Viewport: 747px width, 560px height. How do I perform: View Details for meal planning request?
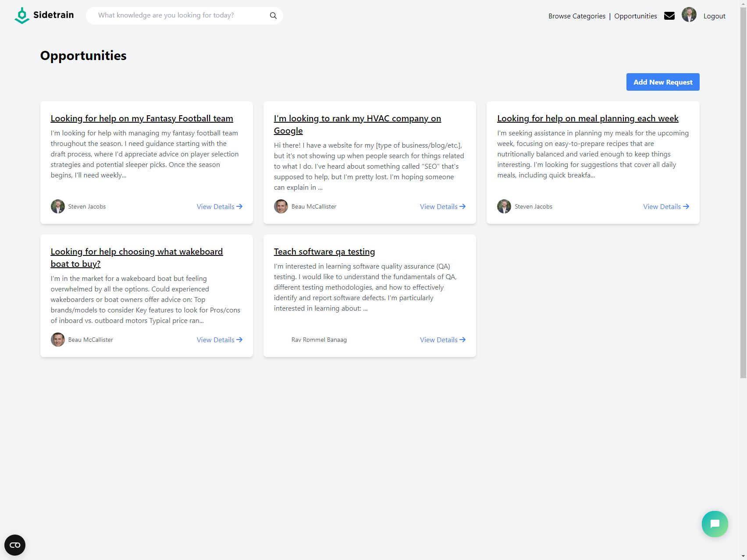pyautogui.click(x=665, y=206)
